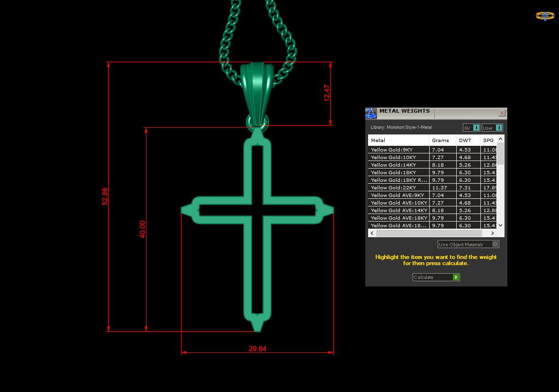The width and height of the screenshot is (559, 392).
Task: Toggle the User library switch
Action: 492,127
